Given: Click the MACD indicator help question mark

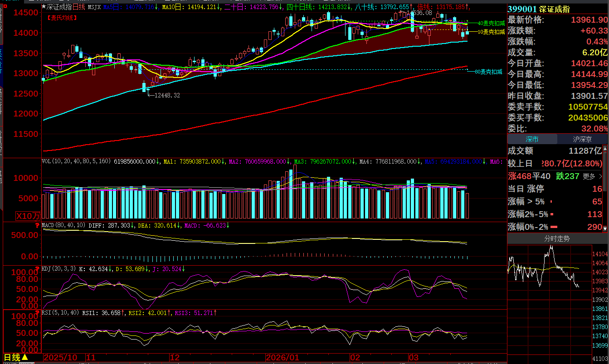Looking at the screenshot, I should click(x=37, y=225).
